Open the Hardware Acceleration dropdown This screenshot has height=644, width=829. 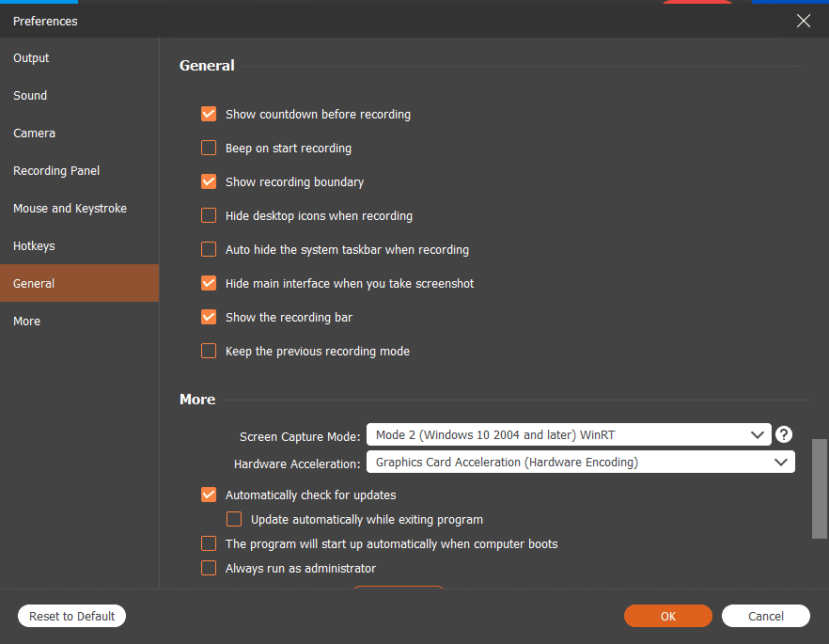point(581,463)
